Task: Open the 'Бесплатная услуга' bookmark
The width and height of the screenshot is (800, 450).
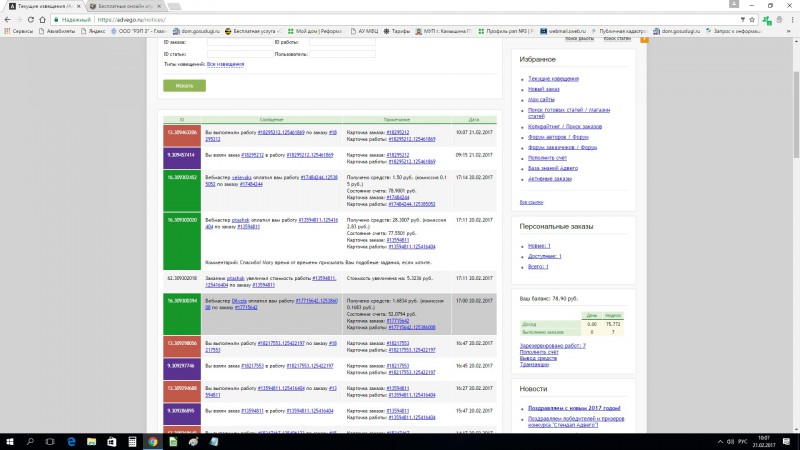Action: [253, 31]
